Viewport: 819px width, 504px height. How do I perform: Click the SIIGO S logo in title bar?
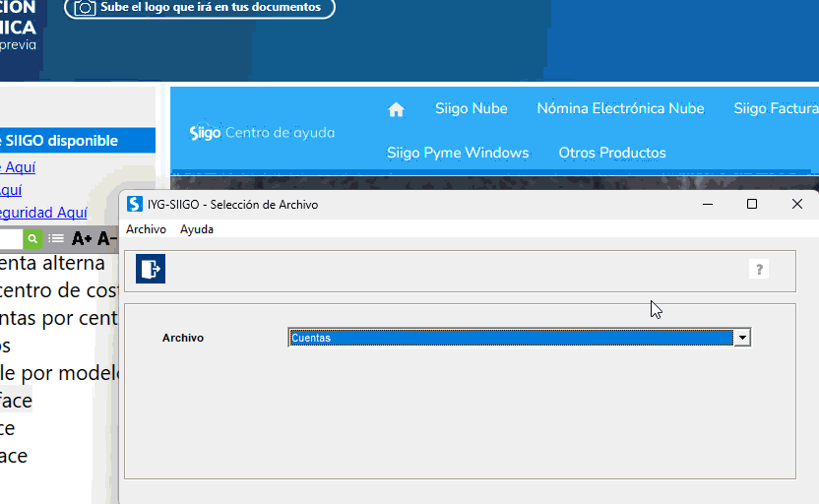click(135, 204)
